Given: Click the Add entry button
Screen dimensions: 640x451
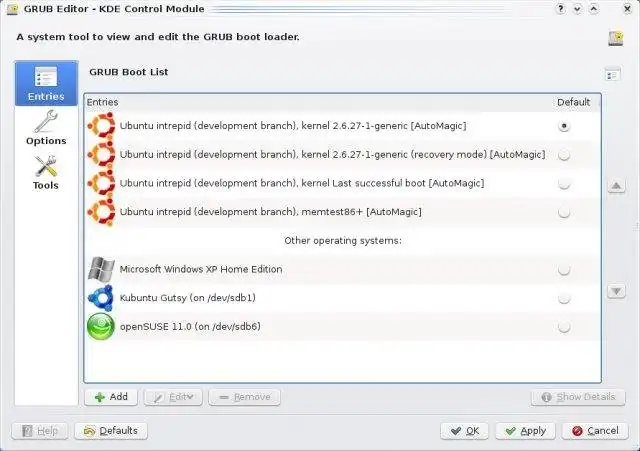Looking at the screenshot, I should tap(111, 397).
